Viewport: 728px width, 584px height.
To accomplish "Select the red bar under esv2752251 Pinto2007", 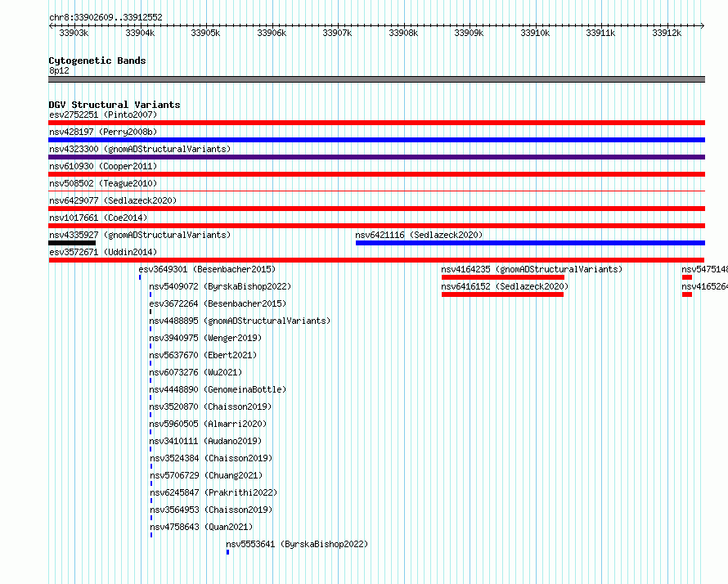I will coord(376,123).
